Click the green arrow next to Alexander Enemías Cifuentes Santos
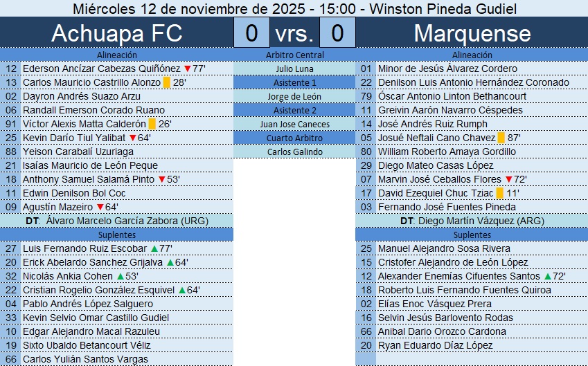 pos(547,276)
